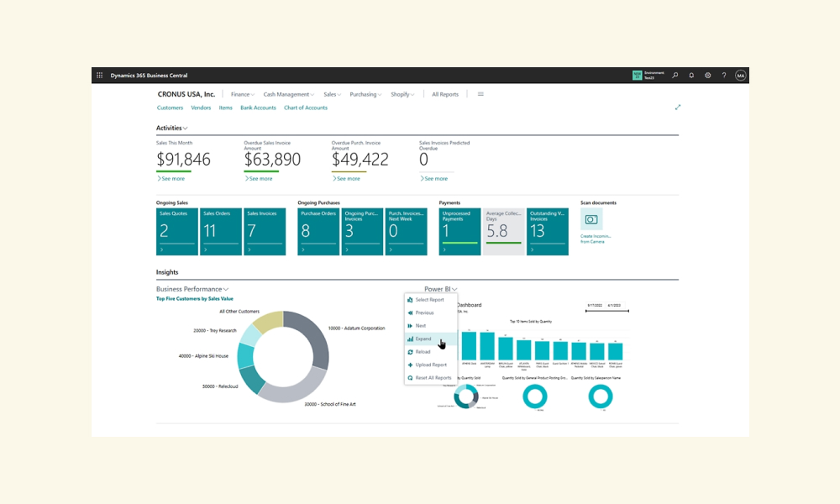Screen dimensions: 840x504
Task: Click the Power BI date range slider
Action: (606, 311)
